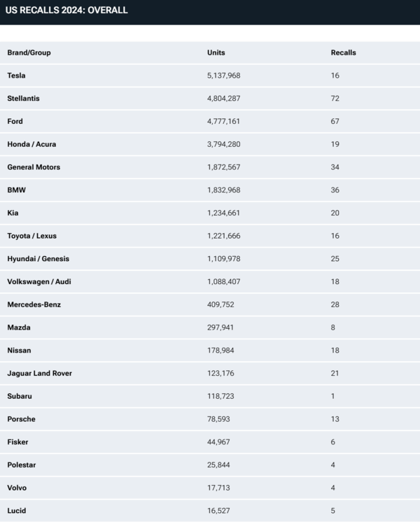The image size is (420, 522).
Task: Select the Tesla brand cell
Action: pos(16,76)
